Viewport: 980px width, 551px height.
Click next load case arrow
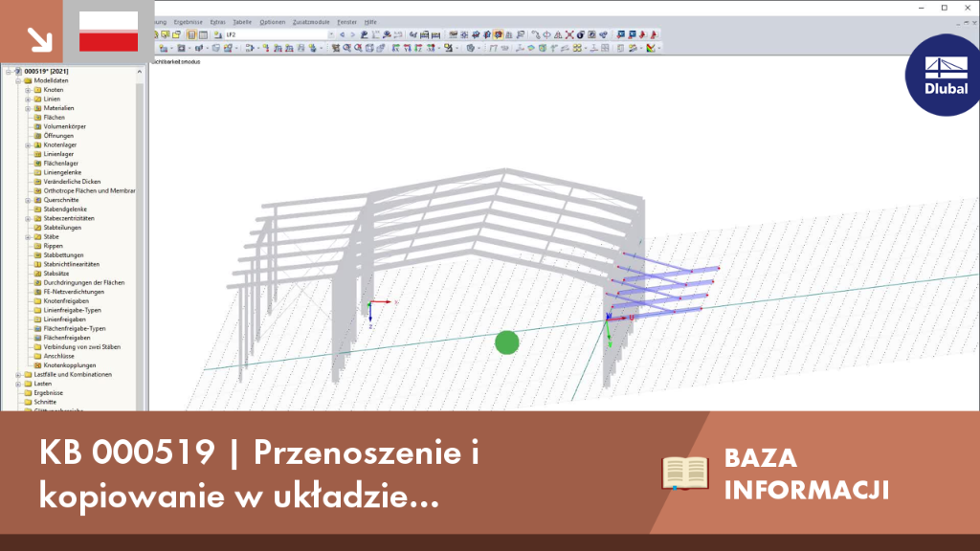(x=352, y=35)
